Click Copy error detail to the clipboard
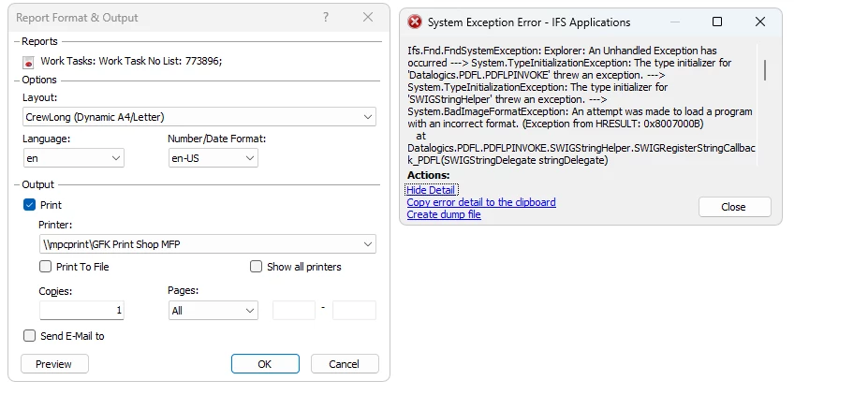868x395 pixels. (x=480, y=202)
